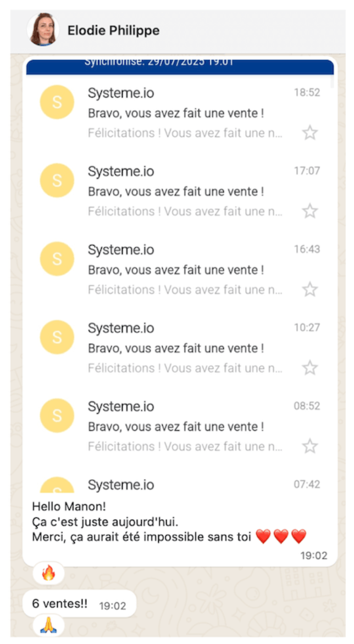Click the sender avatar of 08:52 email
354x644 pixels.
[57, 415]
